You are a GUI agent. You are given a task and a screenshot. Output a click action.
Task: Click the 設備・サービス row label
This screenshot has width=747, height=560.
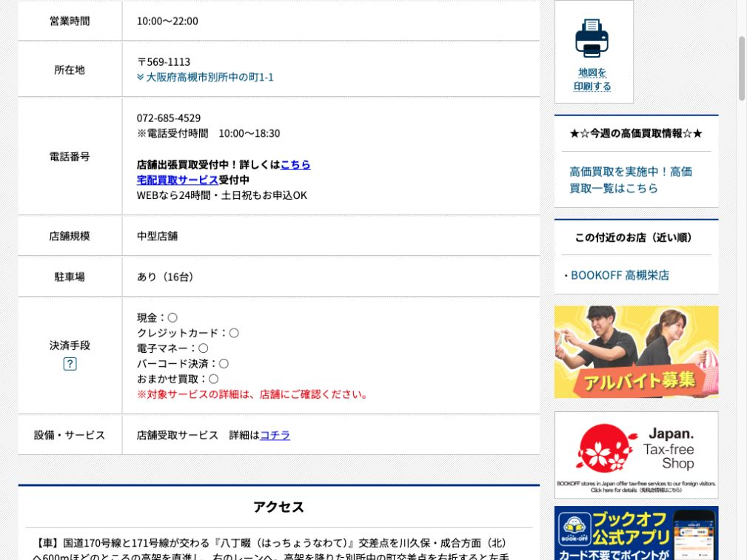[70, 435]
